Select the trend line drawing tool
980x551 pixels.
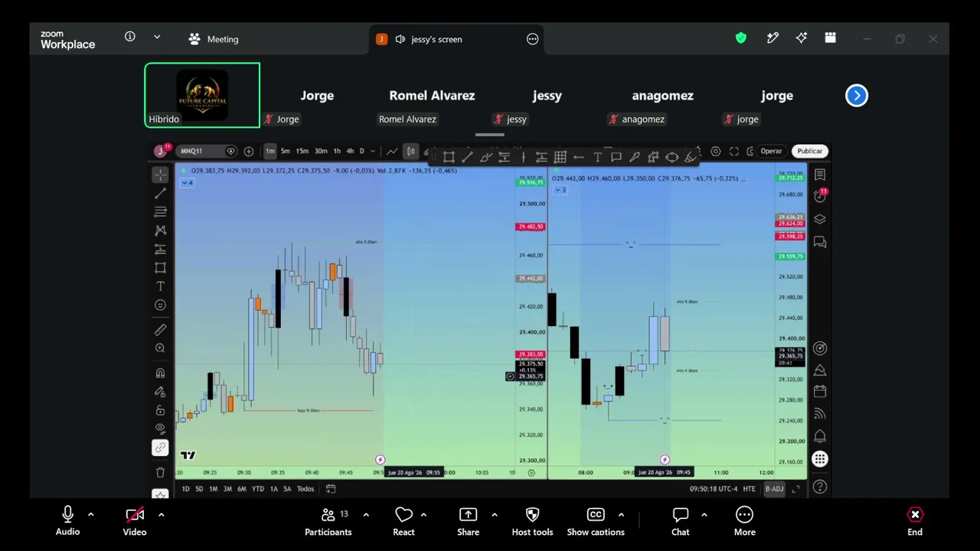click(x=160, y=194)
